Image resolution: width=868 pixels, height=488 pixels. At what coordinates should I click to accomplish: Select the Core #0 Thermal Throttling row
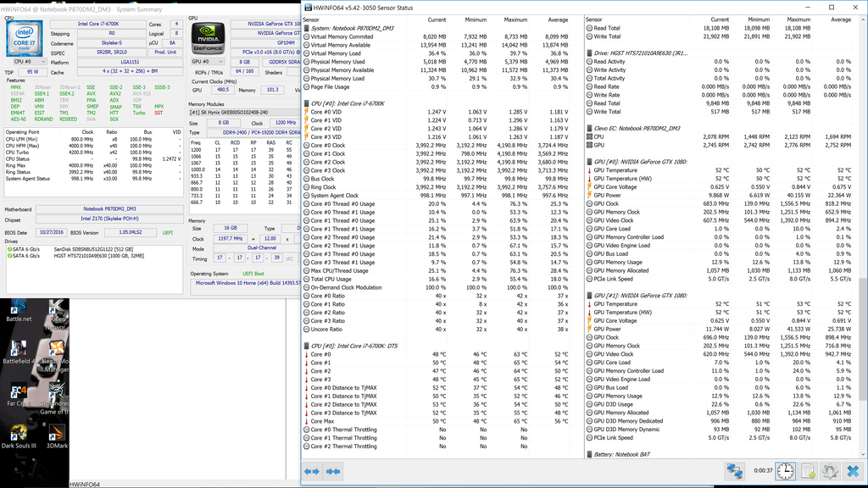pyautogui.click(x=437, y=430)
